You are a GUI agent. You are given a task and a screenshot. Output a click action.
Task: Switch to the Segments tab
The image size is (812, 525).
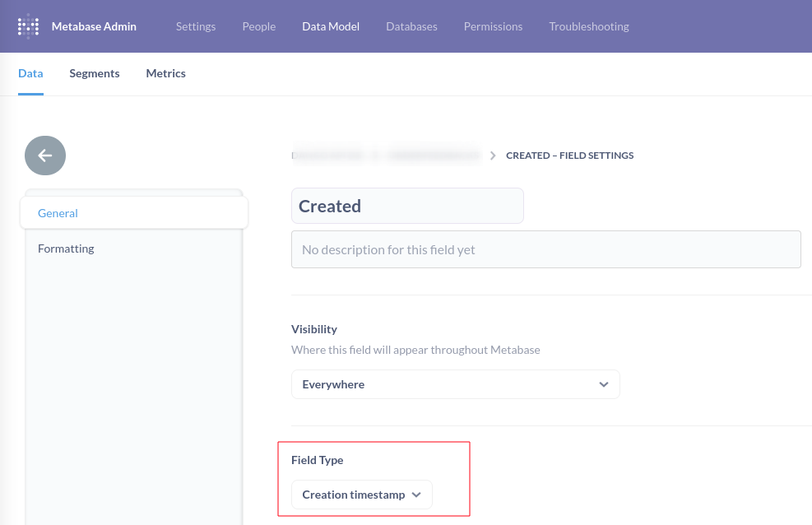coord(94,73)
